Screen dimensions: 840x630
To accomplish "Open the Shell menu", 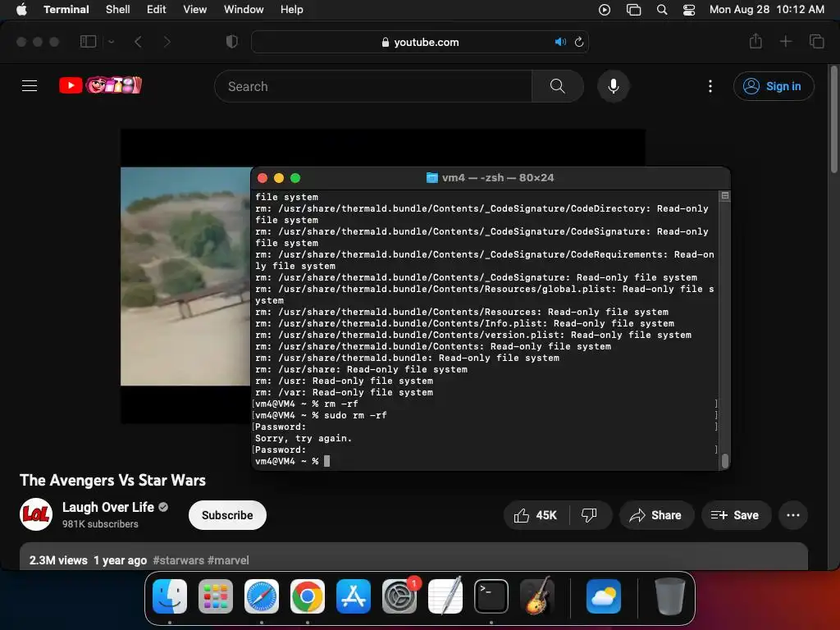I will point(118,9).
